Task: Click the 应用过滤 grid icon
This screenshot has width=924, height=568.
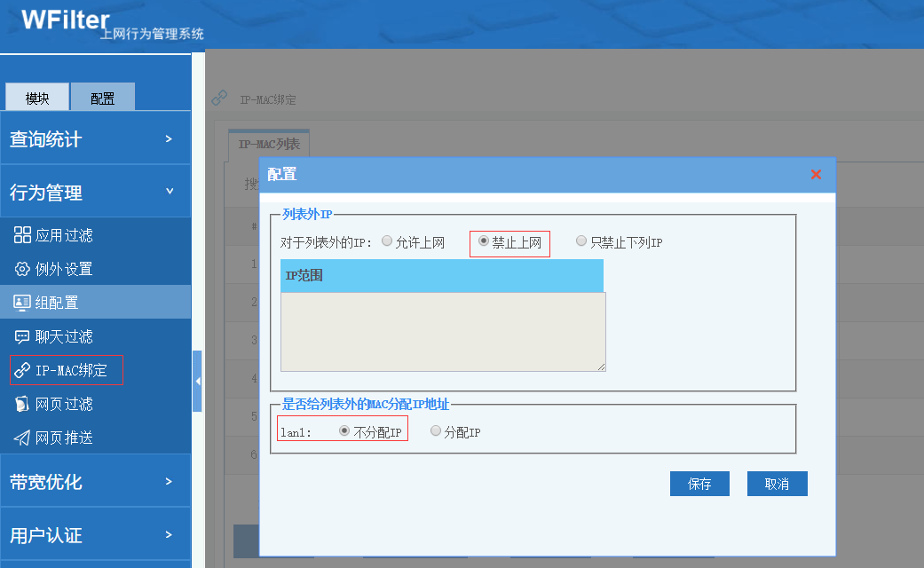Action: click(x=22, y=235)
